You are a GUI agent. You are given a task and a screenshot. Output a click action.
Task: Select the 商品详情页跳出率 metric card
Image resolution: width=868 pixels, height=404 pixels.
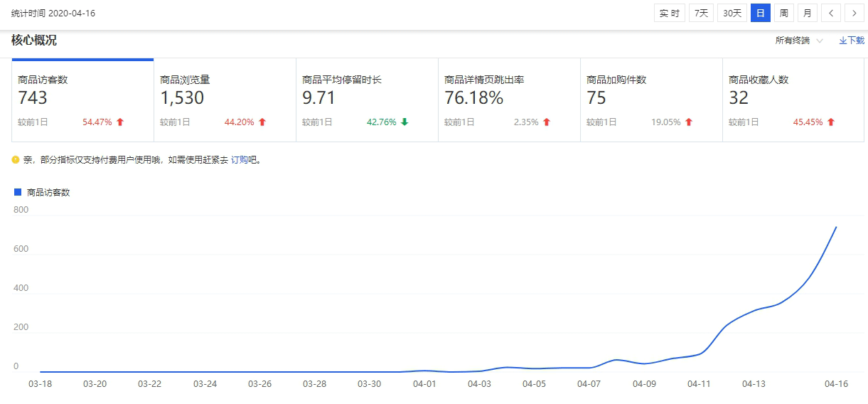coord(509,100)
